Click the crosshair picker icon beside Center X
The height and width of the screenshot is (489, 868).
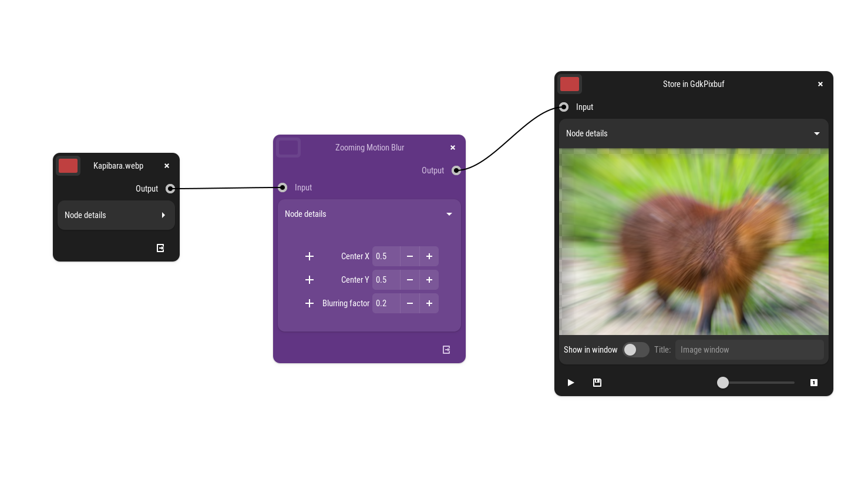point(309,256)
